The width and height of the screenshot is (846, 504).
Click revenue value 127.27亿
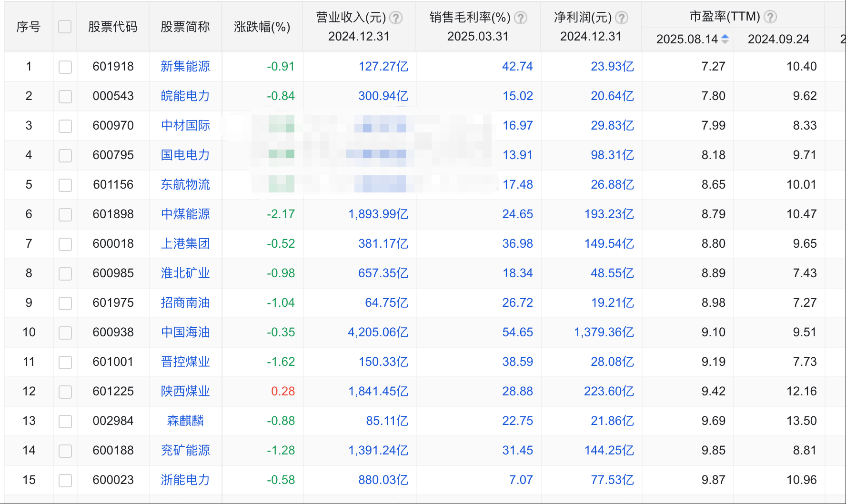tap(383, 66)
